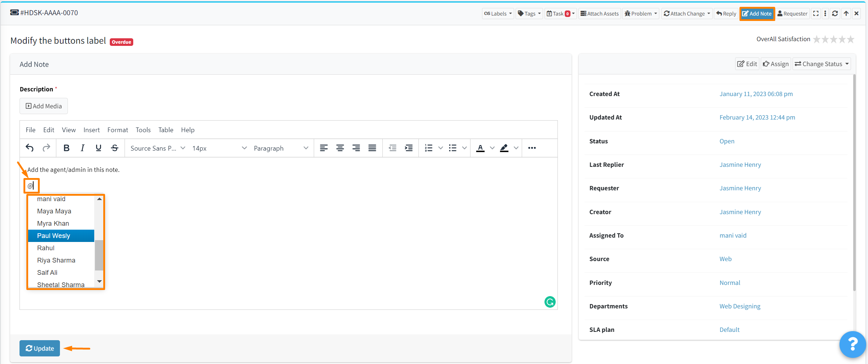Viewport: 868px width, 364px height.
Task: Open the floating help bubble
Action: point(852,344)
